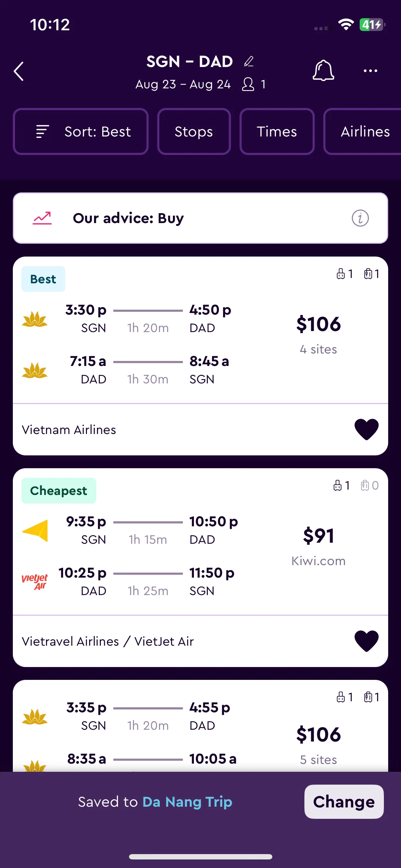Open the three-dot more options menu
This screenshot has width=401, height=868.
point(370,71)
